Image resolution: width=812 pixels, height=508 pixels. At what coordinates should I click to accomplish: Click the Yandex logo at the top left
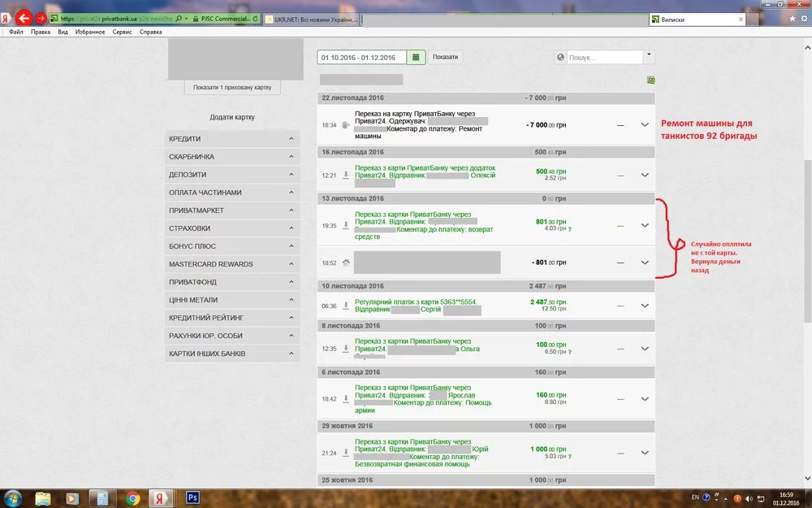tap(5, 19)
